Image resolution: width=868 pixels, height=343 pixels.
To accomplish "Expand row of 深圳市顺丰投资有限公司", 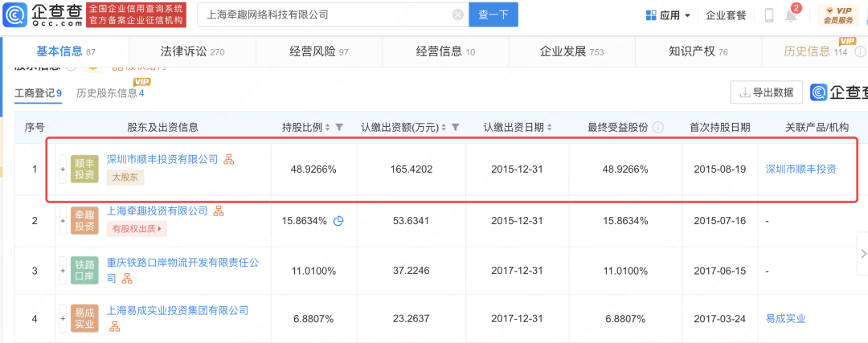I will pyautogui.click(x=62, y=169).
